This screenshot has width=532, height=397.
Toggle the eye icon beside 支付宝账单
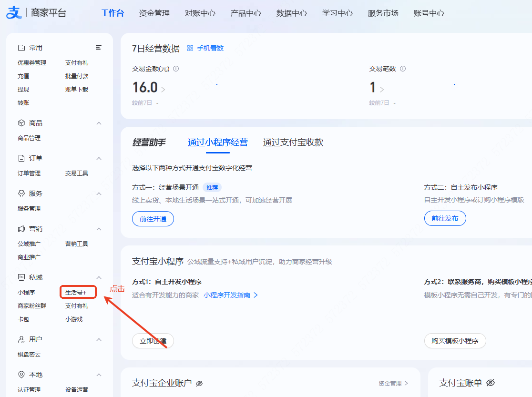(491, 383)
